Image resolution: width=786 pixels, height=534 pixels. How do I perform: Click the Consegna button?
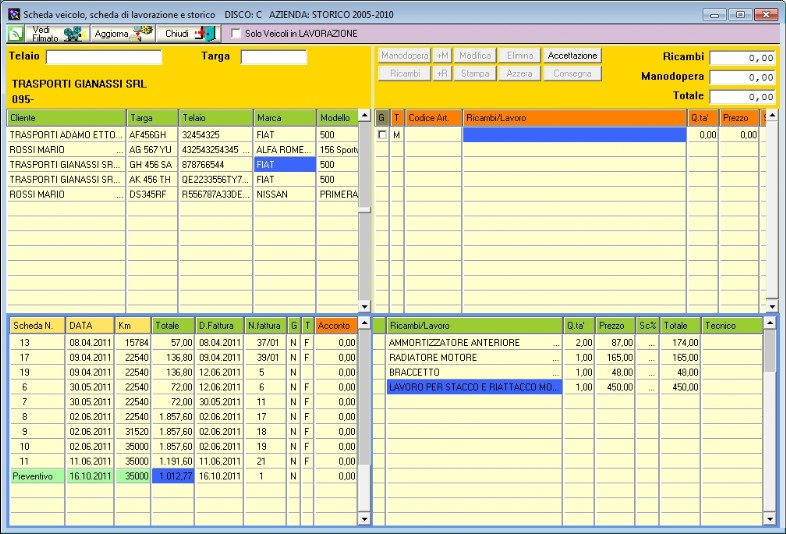click(572, 74)
